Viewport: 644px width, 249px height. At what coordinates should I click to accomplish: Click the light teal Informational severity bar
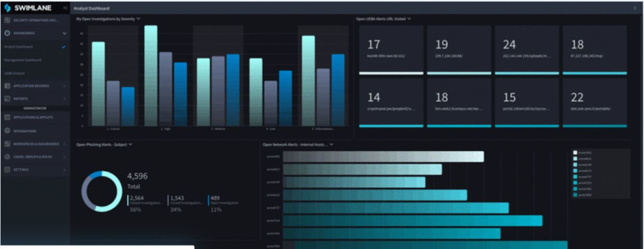(308, 81)
